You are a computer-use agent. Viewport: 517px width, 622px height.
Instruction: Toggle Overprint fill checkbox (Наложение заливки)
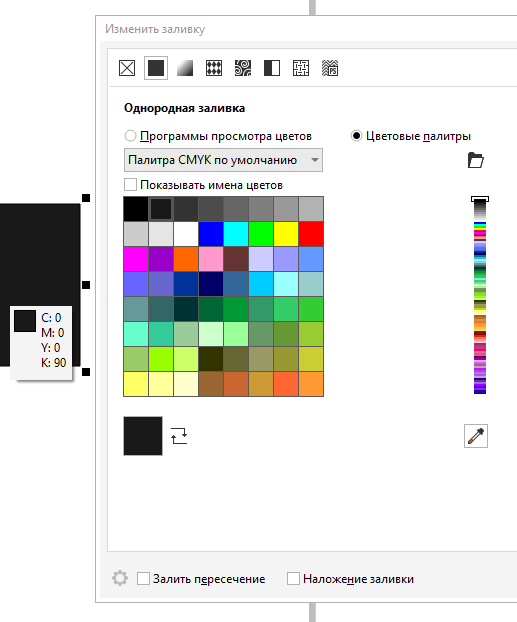[x=293, y=578]
